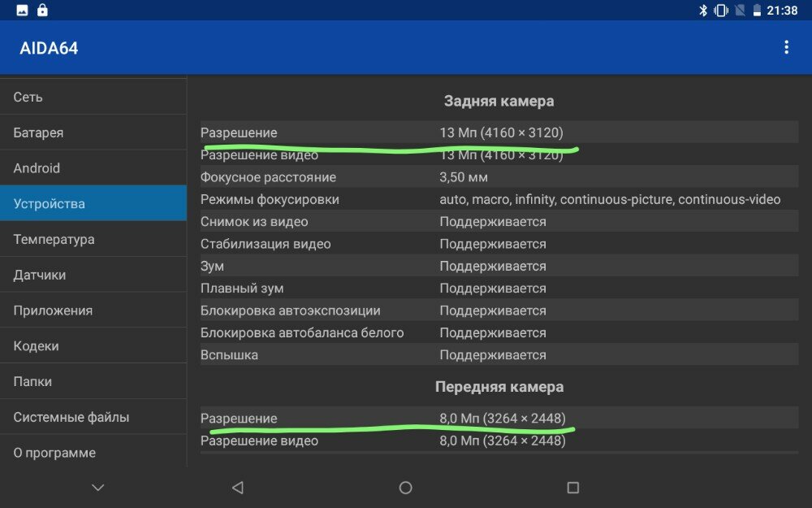Viewport: 812px width, 508px height.
Task: Open the Кодеки section
Action: point(93,345)
